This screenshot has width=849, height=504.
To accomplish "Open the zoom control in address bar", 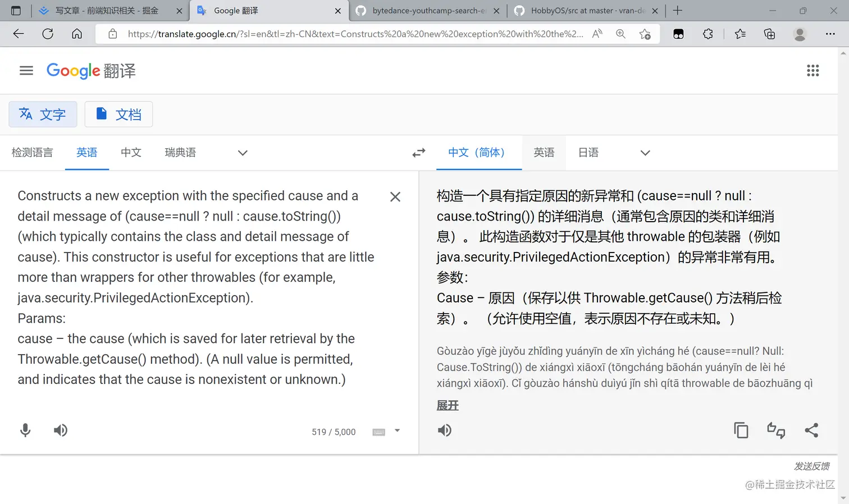I will tap(620, 34).
